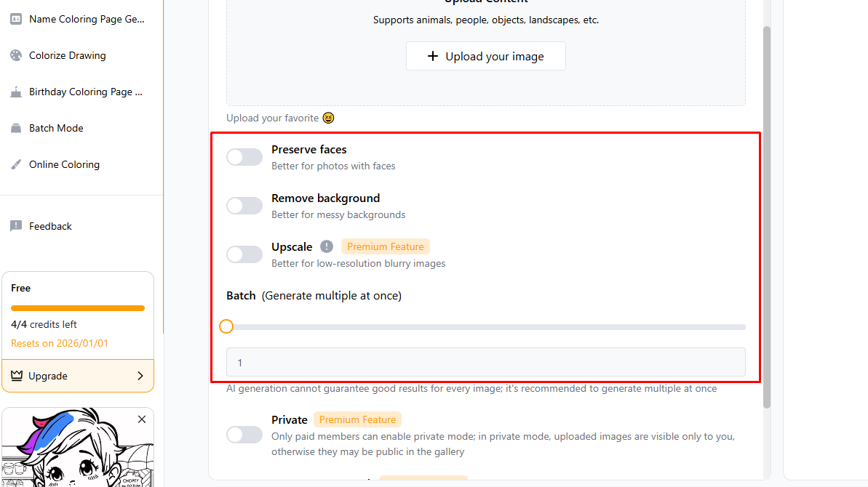The width and height of the screenshot is (868, 487).
Task: Close the coloring preview popup card
Action: [142, 419]
